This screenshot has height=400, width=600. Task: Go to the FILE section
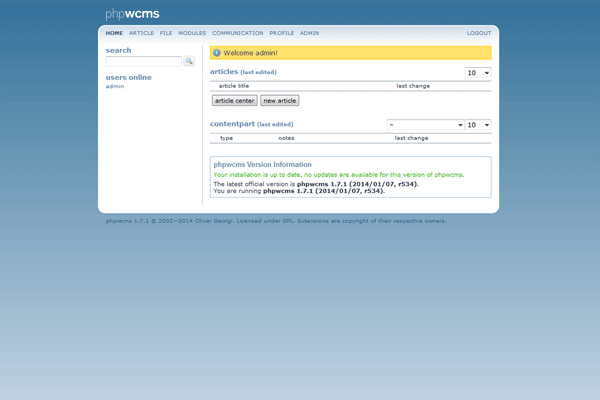coord(166,33)
